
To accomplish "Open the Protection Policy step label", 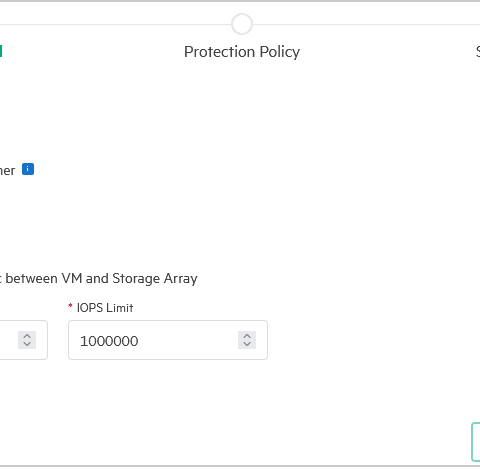I will pyautogui.click(x=242, y=52).
